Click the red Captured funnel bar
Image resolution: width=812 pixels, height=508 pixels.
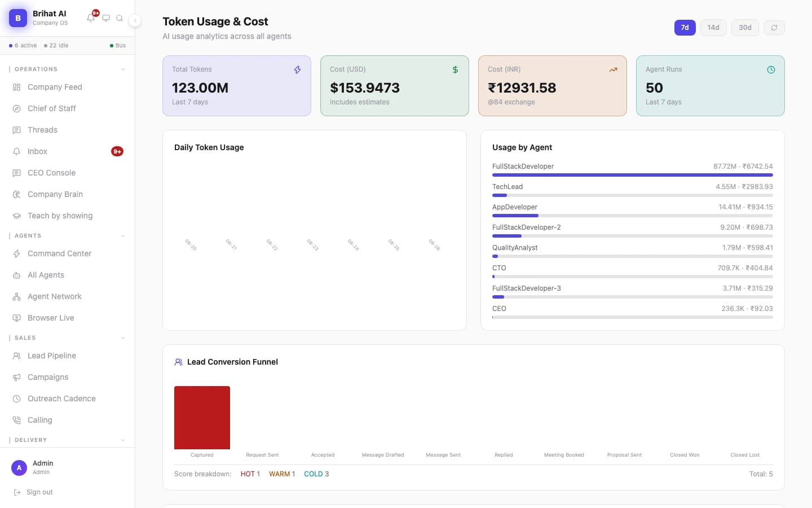tap(202, 418)
